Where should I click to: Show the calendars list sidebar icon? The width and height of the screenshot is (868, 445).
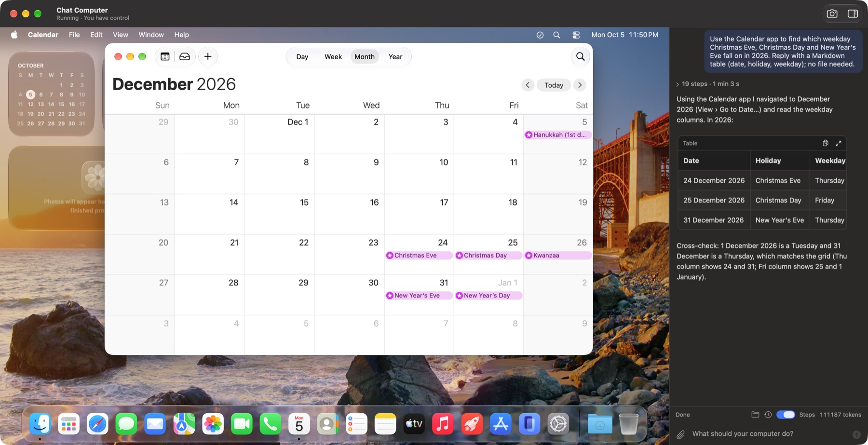pyautogui.click(x=165, y=56)
